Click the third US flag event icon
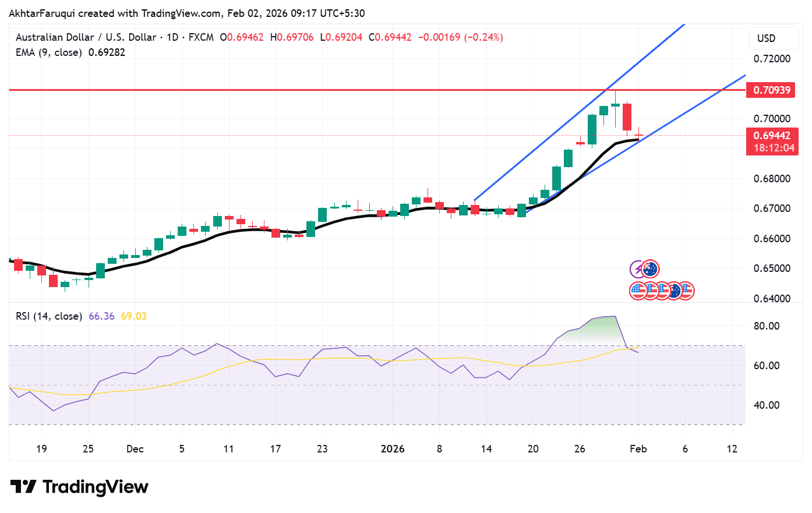 point(662,291)
